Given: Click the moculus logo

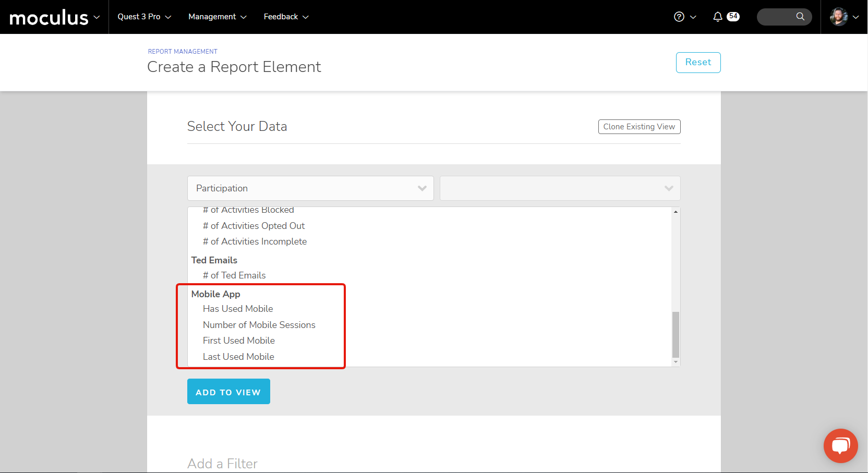Looking at the screenshot, I should [49, 18].
